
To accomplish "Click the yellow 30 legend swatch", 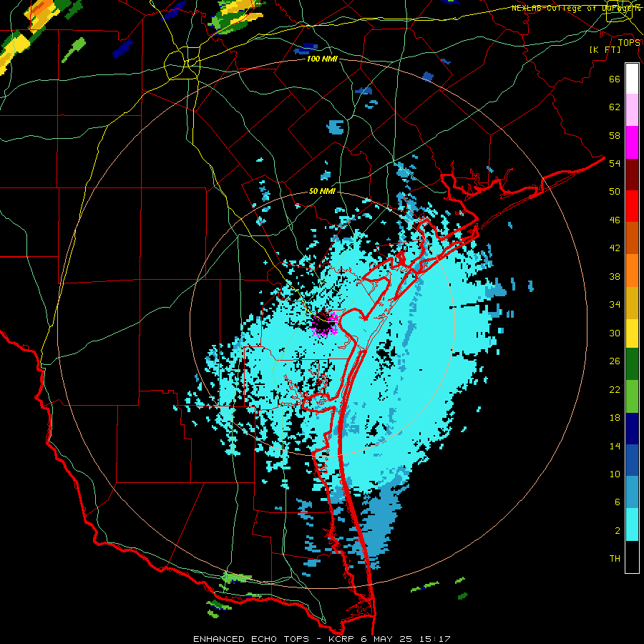I will (632, 333).
